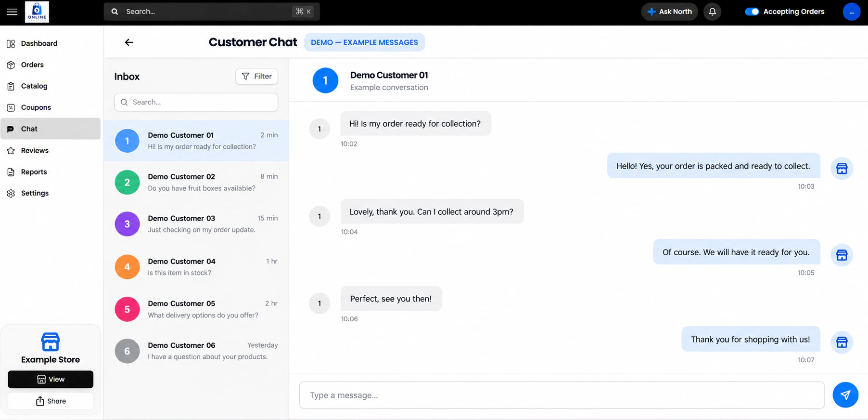Viewport: 868px width, 420px height.
Task: Click the 'DEMO — EXAMPLE MESSAGES' badge
Action: pos(364,42)
